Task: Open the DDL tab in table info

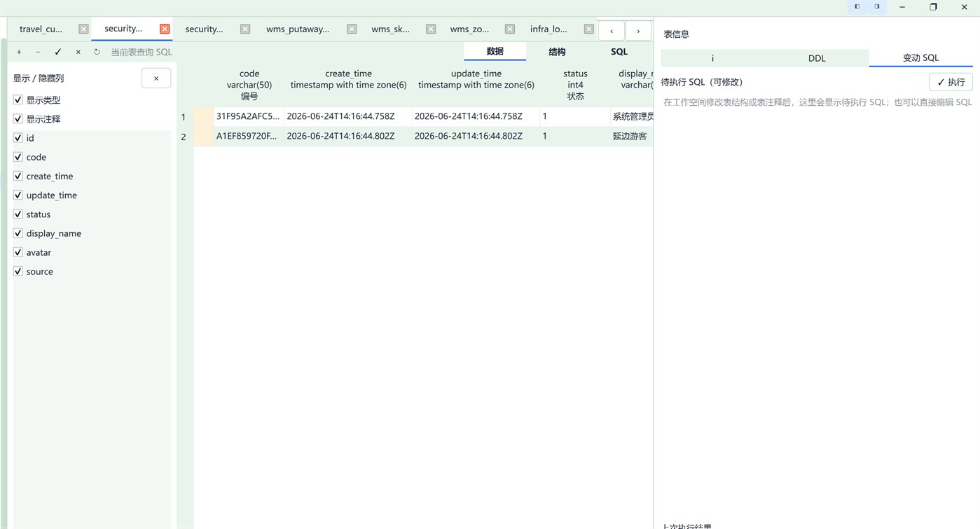Action: click(817, 58)
